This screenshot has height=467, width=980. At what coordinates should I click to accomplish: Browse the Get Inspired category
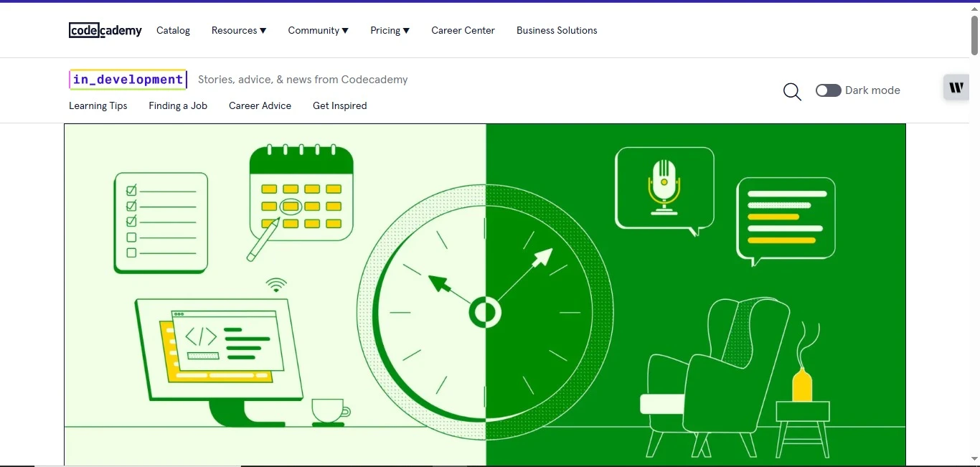[339, 105]
